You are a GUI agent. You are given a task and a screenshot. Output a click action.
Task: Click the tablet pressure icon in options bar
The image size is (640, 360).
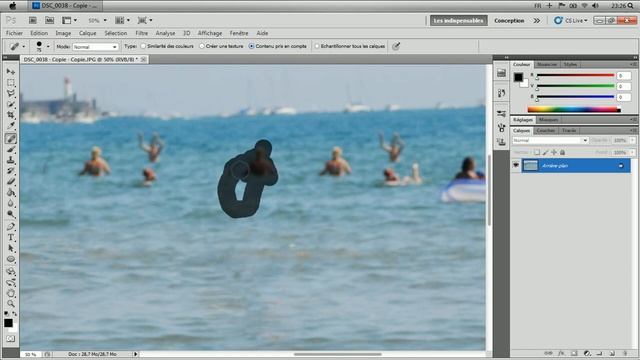click(396, 47)
